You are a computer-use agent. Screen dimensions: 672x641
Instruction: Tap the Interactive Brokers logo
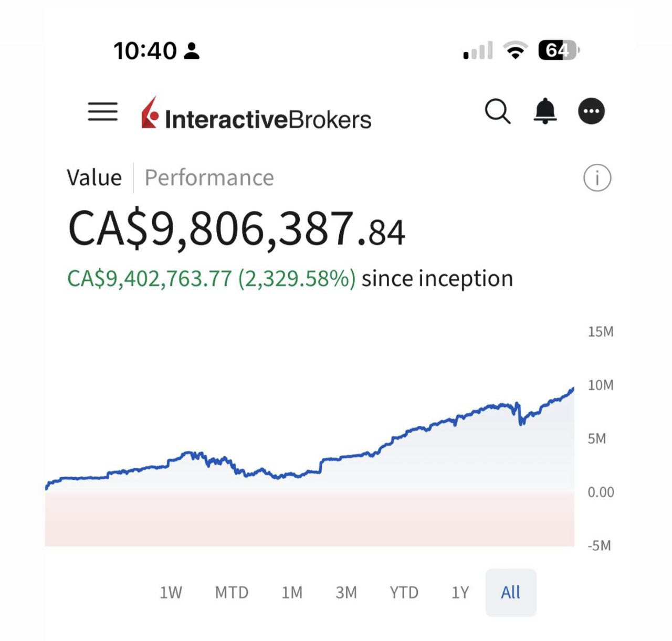pos(256,113)
